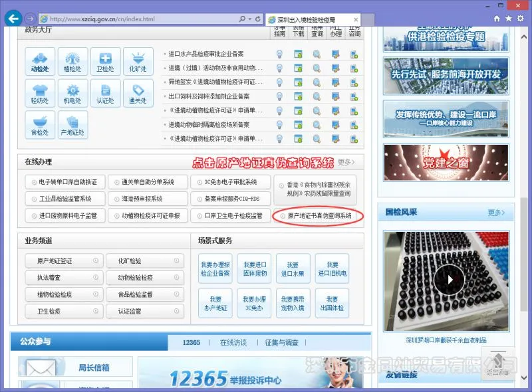Image resolution: width=532 pixels, height=392 pixels.
Task: Select the 认证处 document icon
Action: point(105,93)
